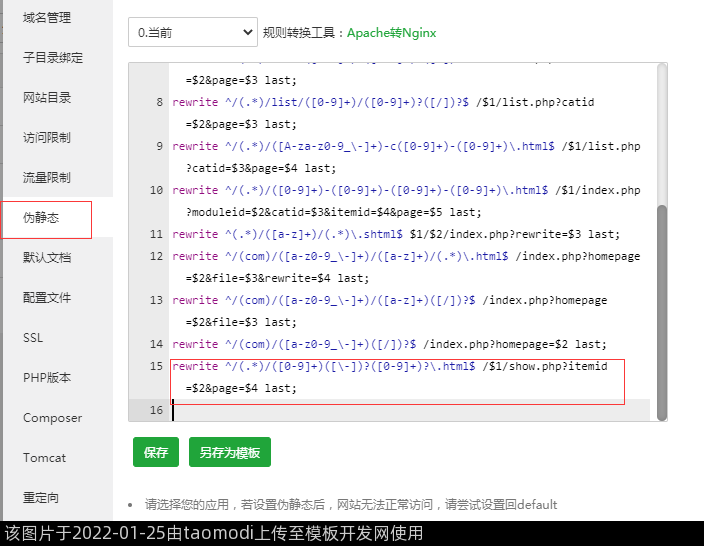Open 默认文档 settings

pyautogui.click(x=47, y=258)
